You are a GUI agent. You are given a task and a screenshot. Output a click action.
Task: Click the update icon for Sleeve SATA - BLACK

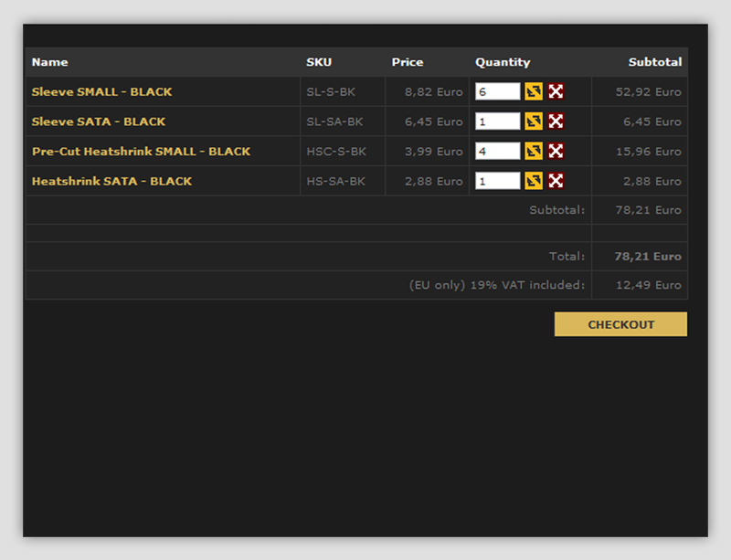(x=534, y=122)
